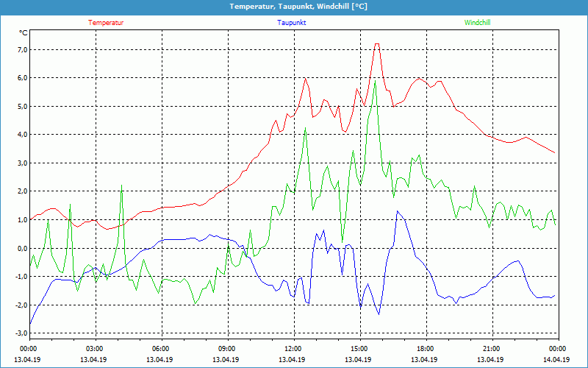Click the red Temperatur legend label

106,23
